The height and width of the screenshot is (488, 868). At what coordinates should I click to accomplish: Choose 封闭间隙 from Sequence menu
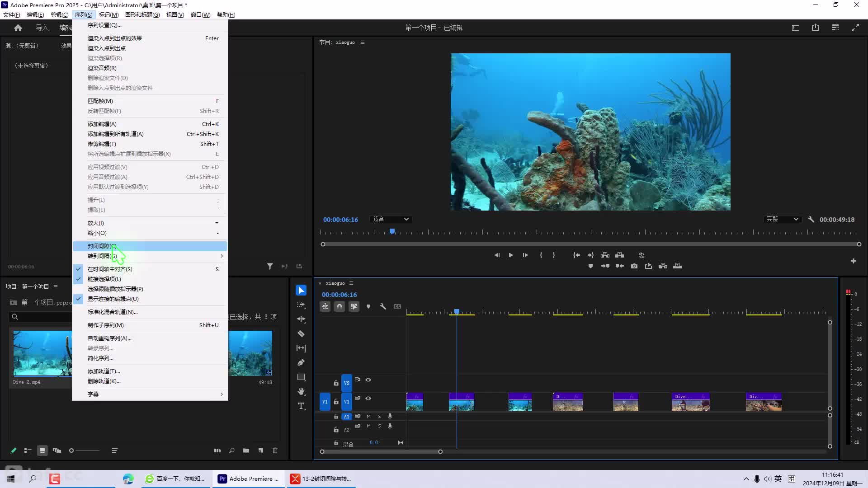150,246
